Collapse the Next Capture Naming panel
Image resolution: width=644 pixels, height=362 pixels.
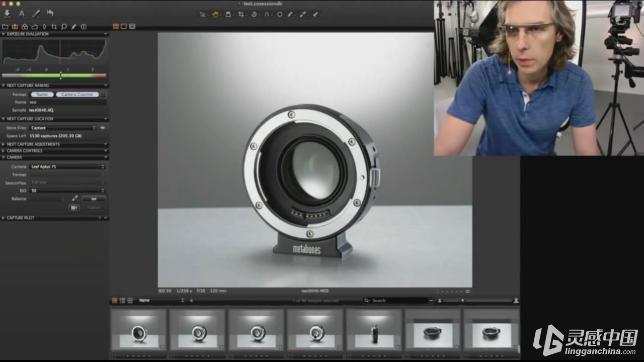click(x=4, y=85)
